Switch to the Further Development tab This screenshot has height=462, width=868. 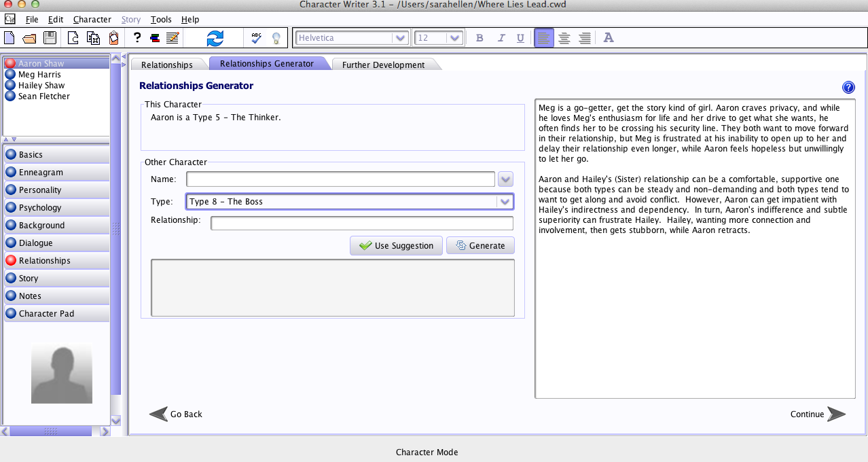[384, 65]
